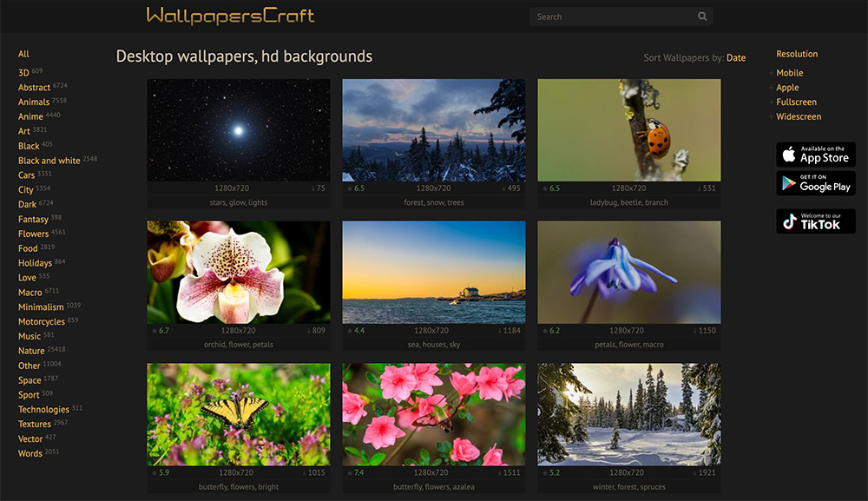Open the Nature category
Viewport: 868px width, 501px height.
pos(31,352)
